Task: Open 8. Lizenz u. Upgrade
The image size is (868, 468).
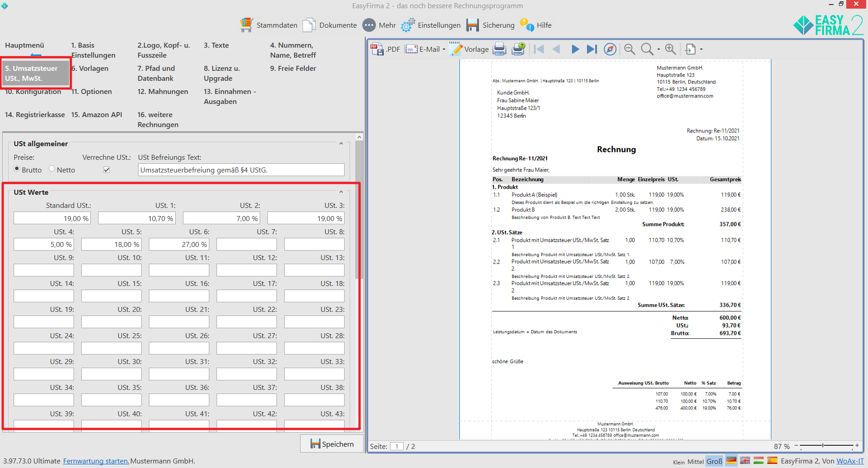Action: (x=222, y=73)
